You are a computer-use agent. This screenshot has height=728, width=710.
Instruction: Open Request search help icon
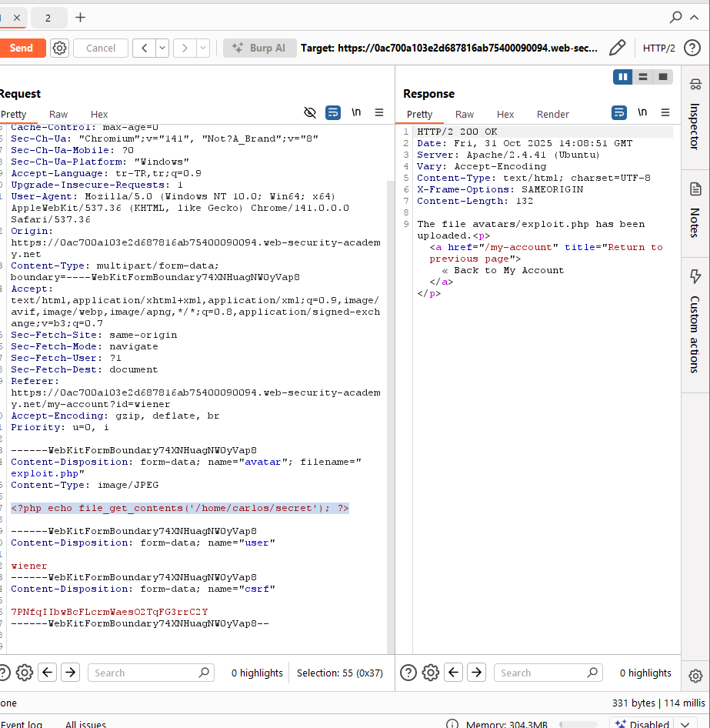(3, 673)
